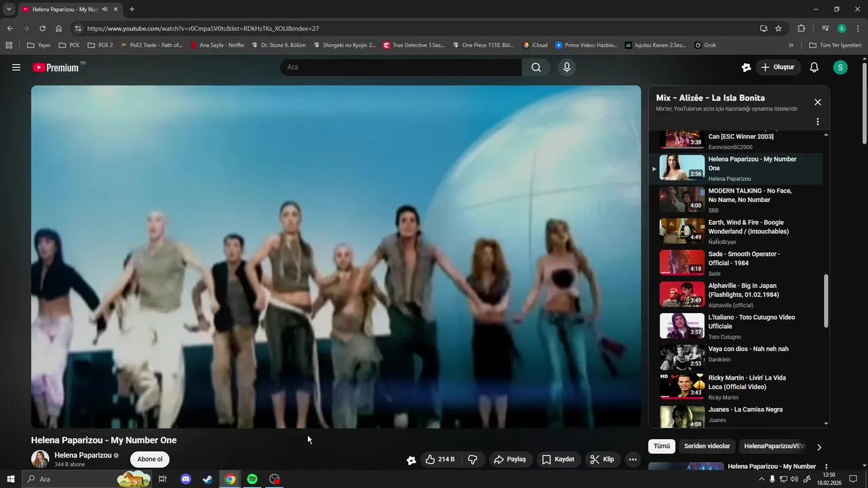
Task: Click the Paylaş share button
Action: [510, 460]
